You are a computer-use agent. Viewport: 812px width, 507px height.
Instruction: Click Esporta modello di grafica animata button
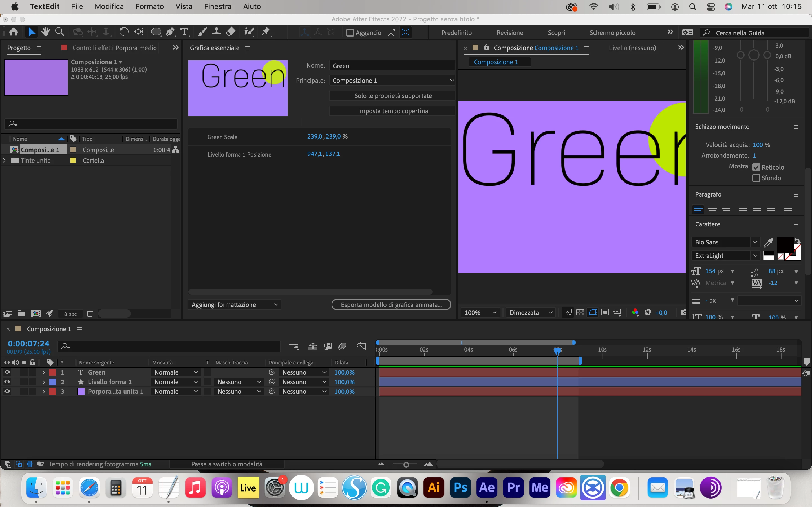coord(391,304)
